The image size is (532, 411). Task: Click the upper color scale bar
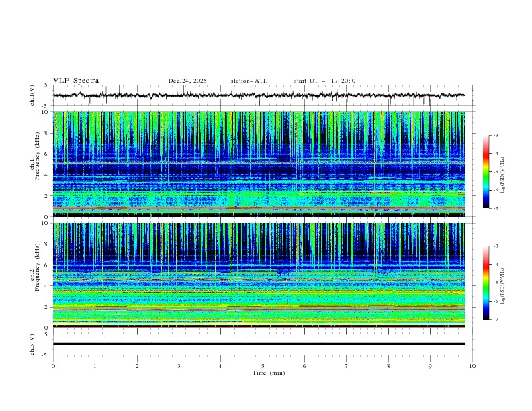click(486, 172)
